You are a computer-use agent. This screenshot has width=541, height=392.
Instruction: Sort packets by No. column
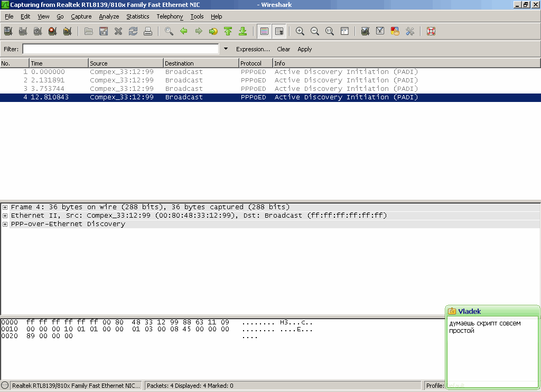tap(14, 63)
